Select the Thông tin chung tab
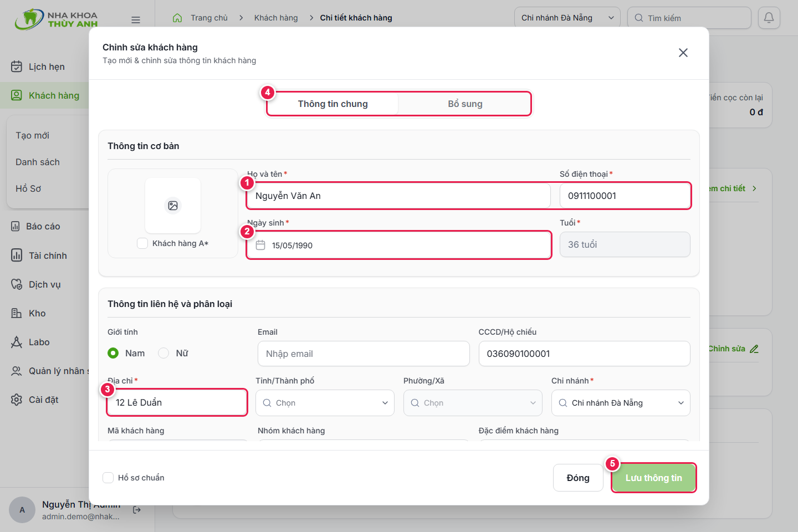 point(332,104)
